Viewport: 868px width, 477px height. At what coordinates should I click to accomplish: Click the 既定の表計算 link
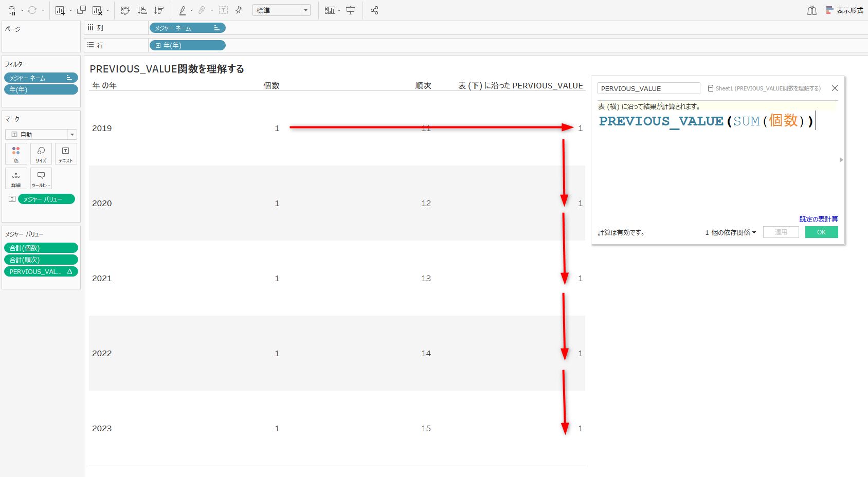(818, 219)
